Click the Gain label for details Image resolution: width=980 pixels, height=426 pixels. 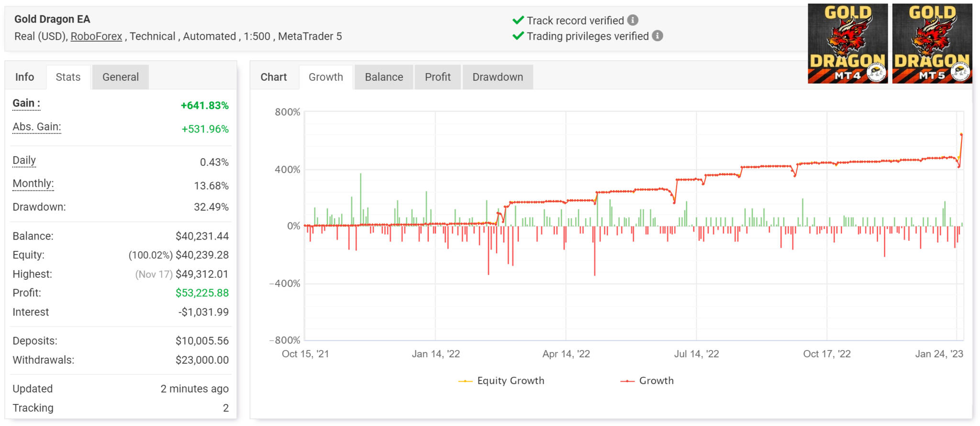[x=26, y=103]
